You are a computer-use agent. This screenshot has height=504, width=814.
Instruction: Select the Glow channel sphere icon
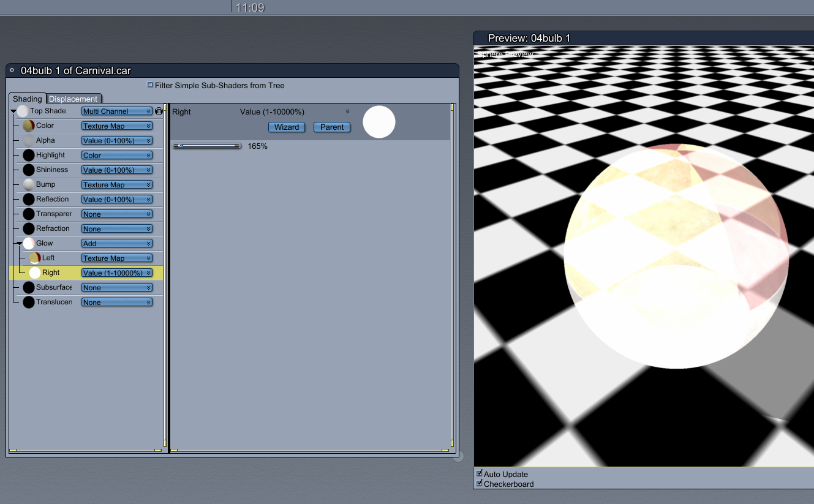click(29, 244)
